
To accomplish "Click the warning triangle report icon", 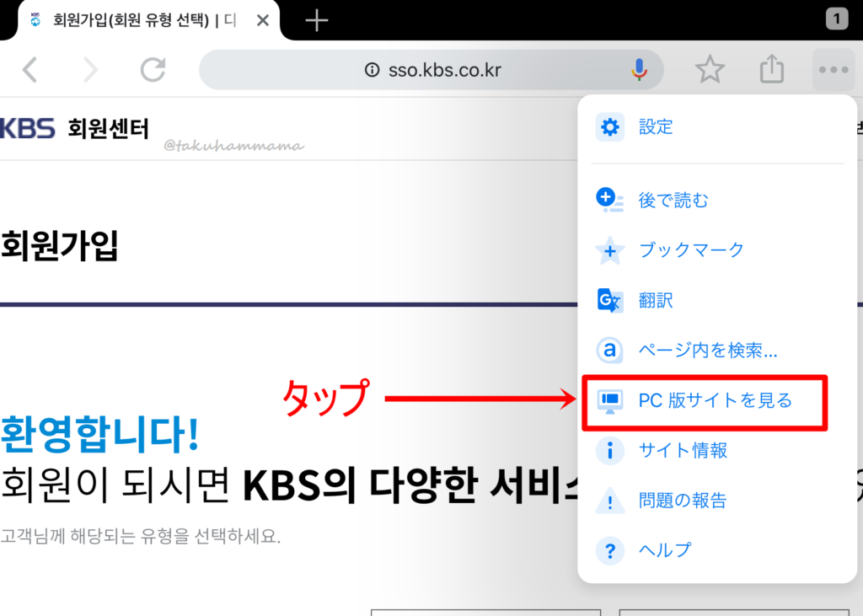I will (x=610, y=501).
